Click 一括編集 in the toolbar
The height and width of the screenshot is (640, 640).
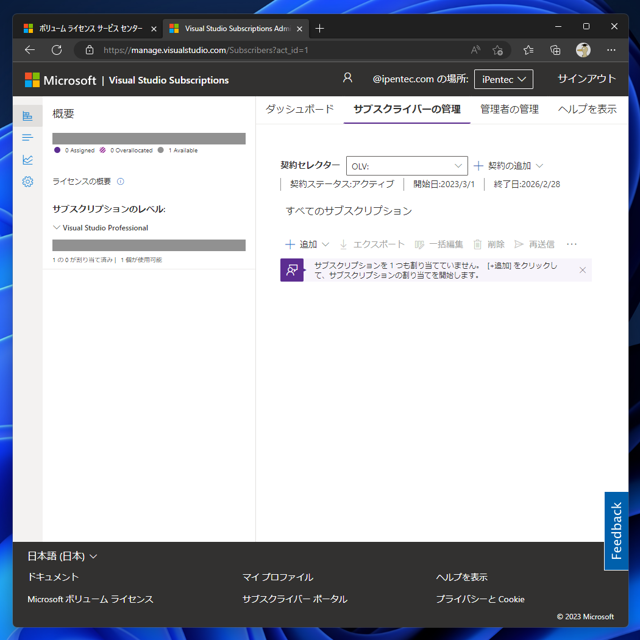(439, 244)
